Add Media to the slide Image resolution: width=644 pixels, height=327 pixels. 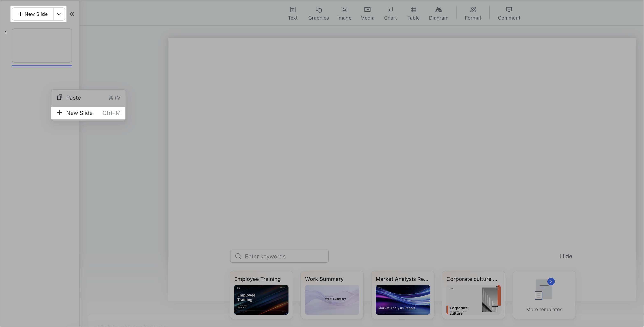367,14
